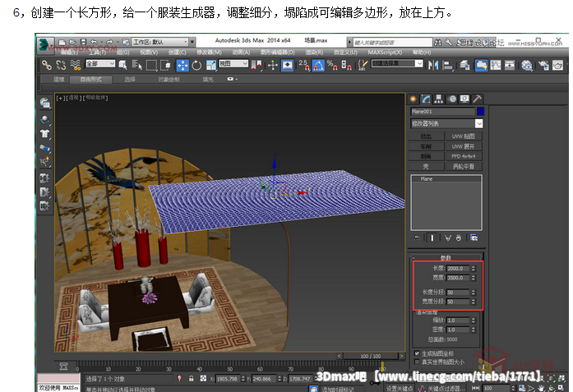
Task: Switch to the Display command panel tab
Action: 464,99
